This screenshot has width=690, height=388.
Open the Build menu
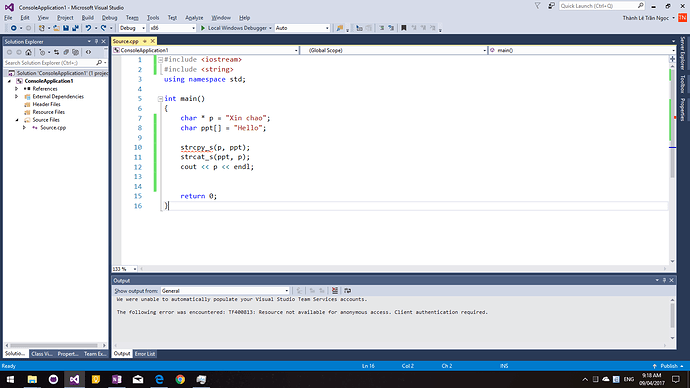88,18
